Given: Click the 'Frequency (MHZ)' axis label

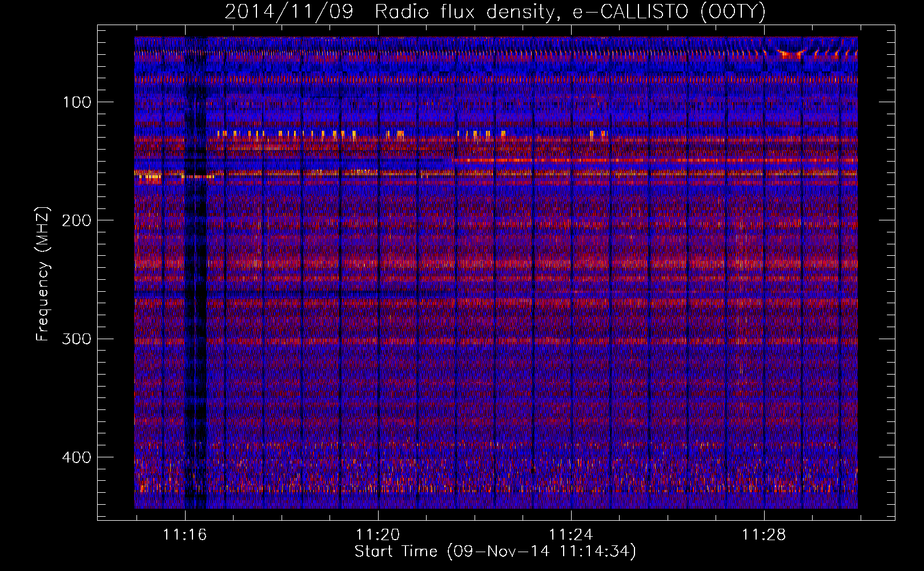Looking at the screenshot, I should tap(43, 274).
